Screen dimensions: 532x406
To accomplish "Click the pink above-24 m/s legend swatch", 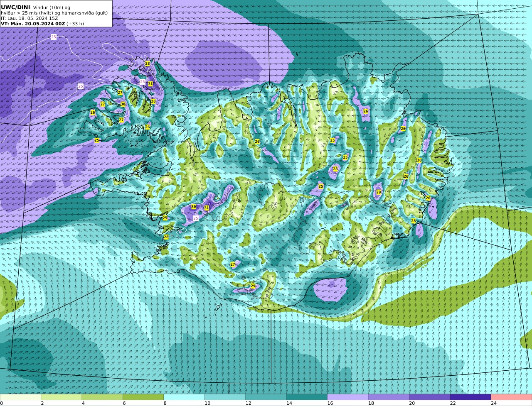I will [511, 397].
